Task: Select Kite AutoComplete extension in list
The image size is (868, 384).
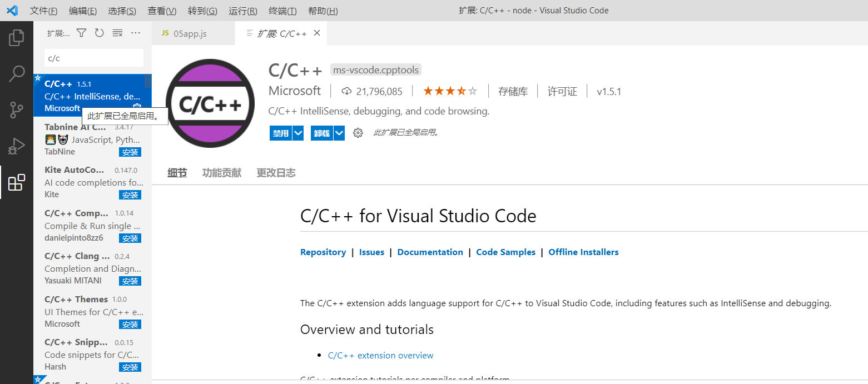Action: 92,182
